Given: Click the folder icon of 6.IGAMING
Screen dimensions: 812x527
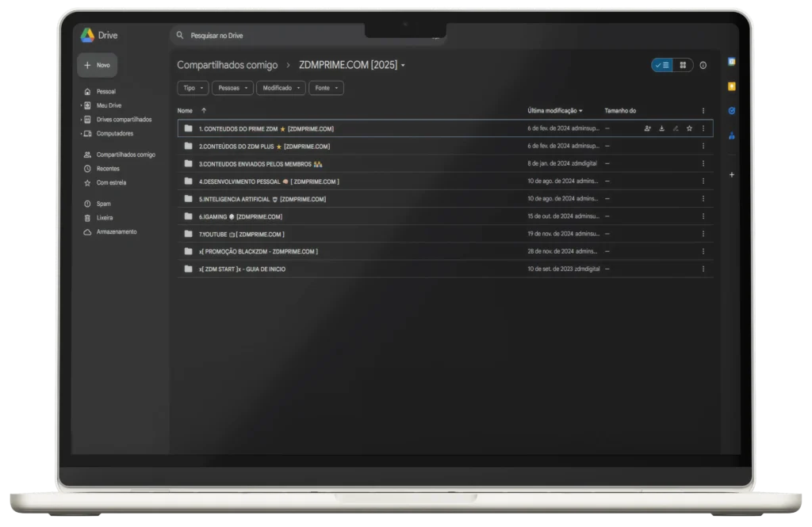Looking at the screenshot, I should (x=189, y=216).
